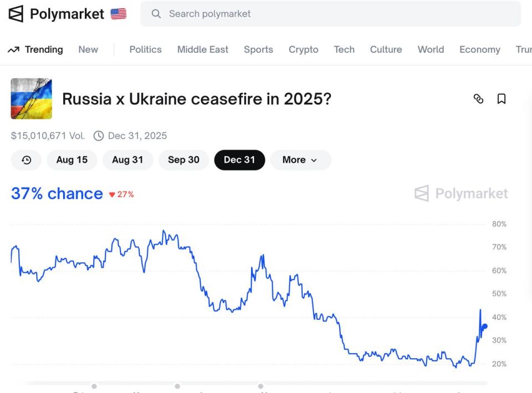Open the World category
The height and width of the screenshot is (393, 532).
click(x=431, y=49)
